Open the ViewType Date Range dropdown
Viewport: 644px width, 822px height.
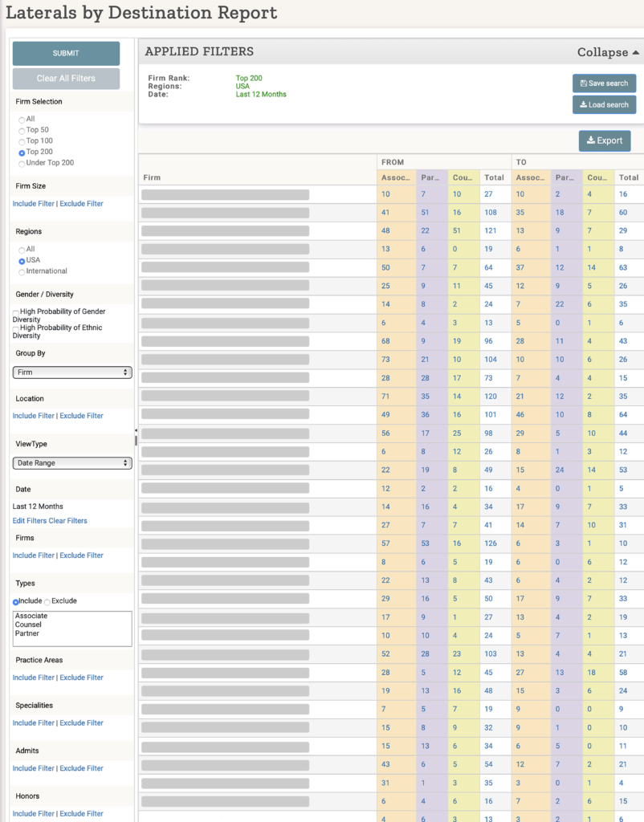point(72,463)
